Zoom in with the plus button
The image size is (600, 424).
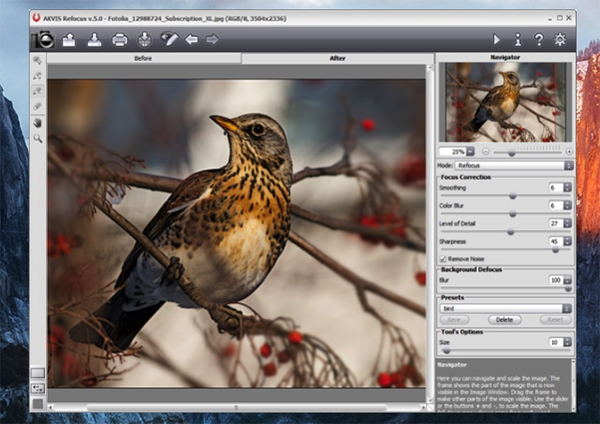pyautogui.click(x=569, y=152)
